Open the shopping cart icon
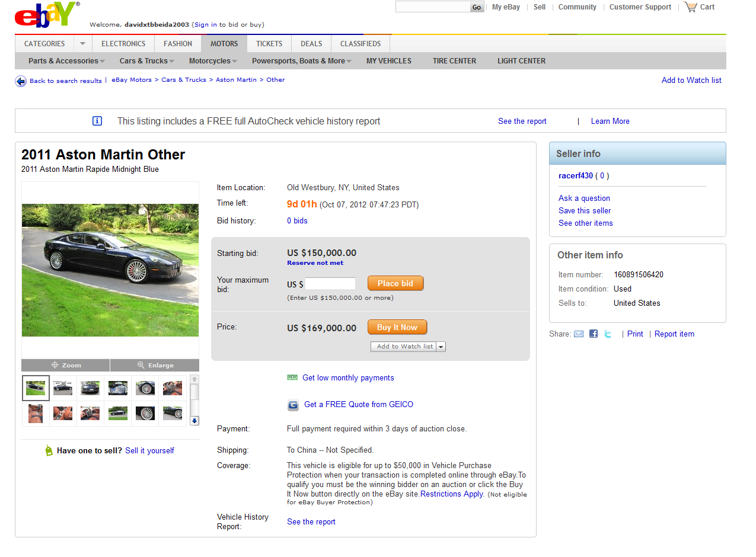This screenshot has height=557, width=756. click(690, 7)
